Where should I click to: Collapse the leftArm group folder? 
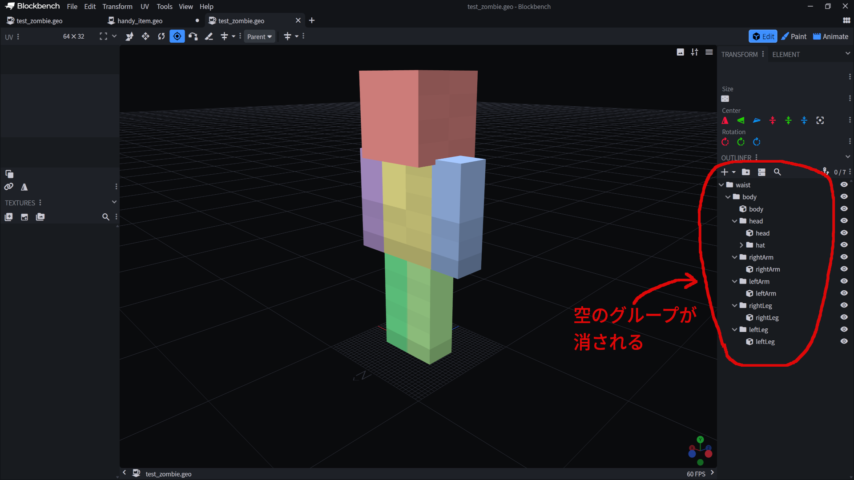(735, 281)
